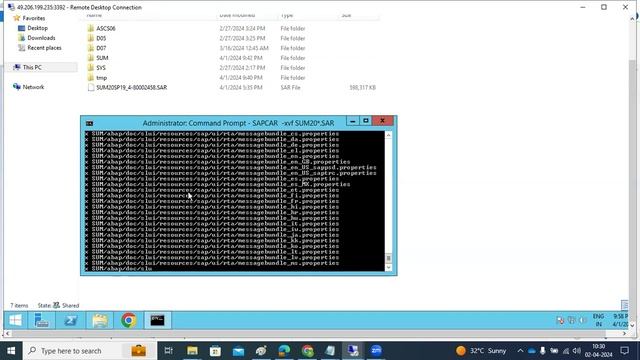Minimize the Command Prompt window
The image size is (640, 360).
353,121
